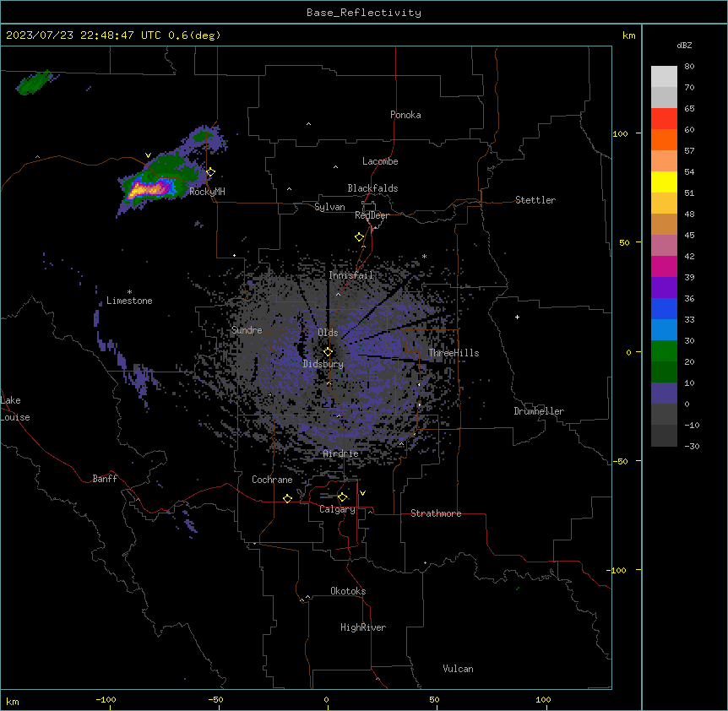
Task: Click the Ponoka city label
Action: click(405, 115)
